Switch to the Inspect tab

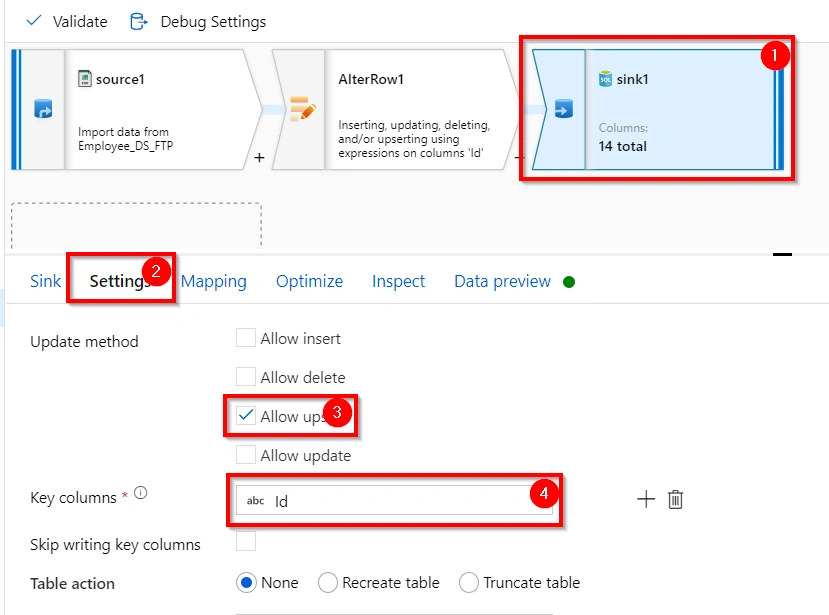pos(398,281)
